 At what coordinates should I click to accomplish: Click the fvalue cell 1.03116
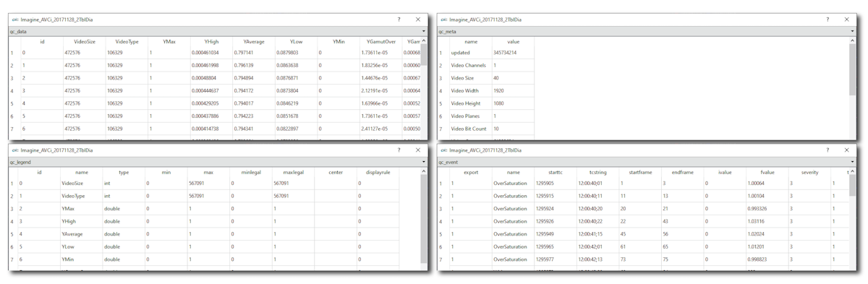(767, 222)
